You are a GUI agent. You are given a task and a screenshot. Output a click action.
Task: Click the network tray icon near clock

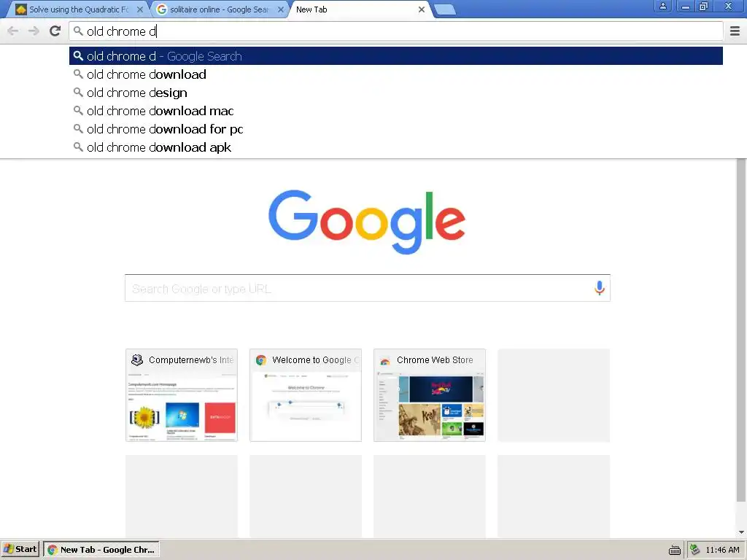coord(694,550)
